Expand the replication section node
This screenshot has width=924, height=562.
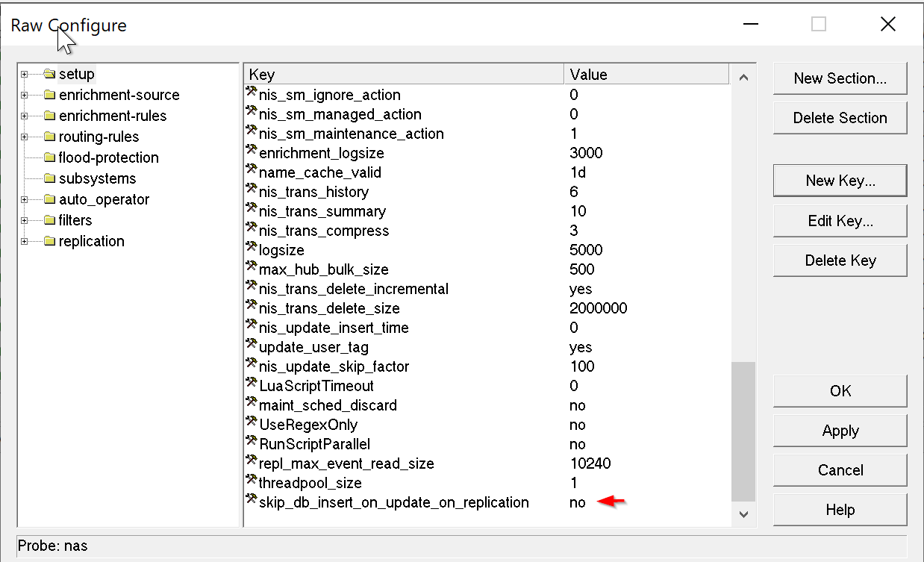(x=25, y=241)
